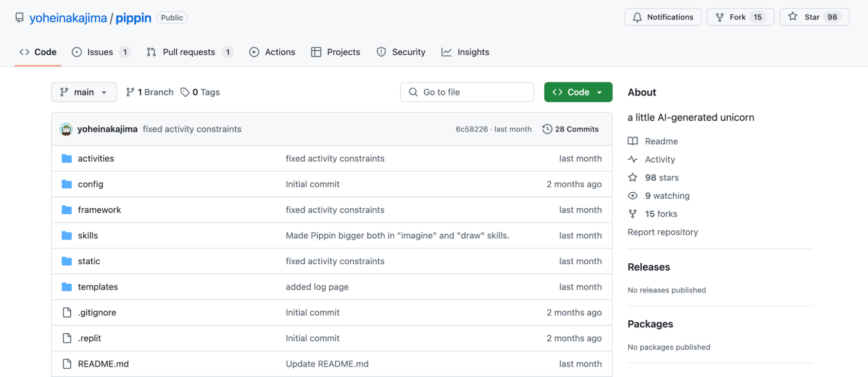Click the Activity pulse icon
868x377 pixels.
tap(633, 160)
